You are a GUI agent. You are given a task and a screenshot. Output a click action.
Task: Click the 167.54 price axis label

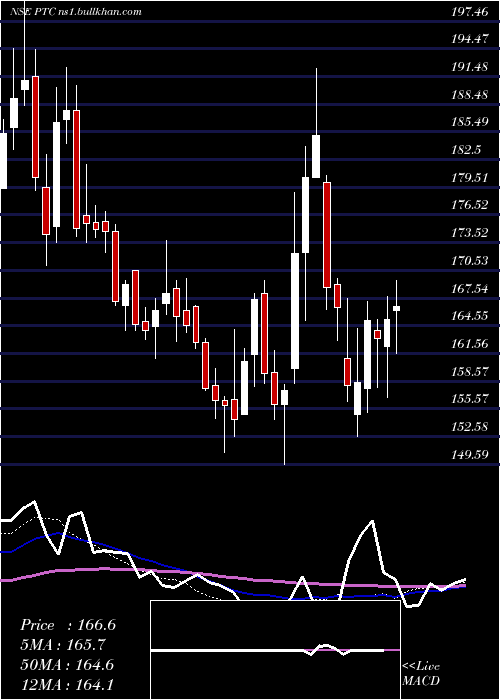click(x=469, y=288)
